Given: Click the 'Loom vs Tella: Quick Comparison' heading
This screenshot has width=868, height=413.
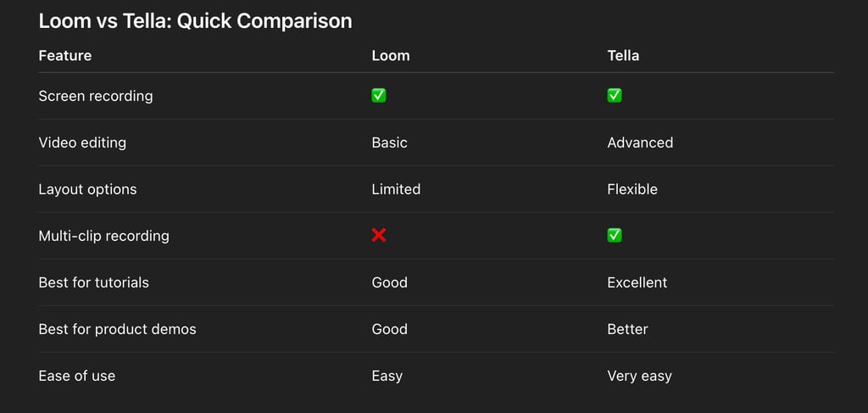Looking at the screenshot, I should click(x=195, y=21).
